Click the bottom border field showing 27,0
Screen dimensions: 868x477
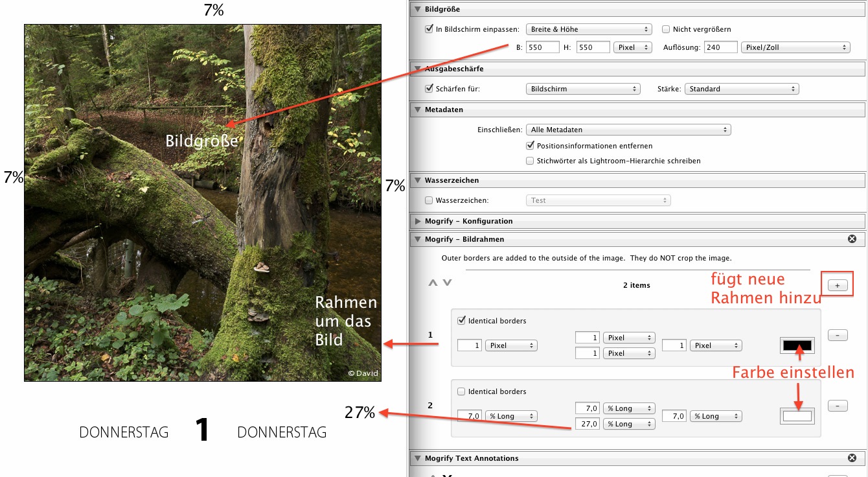click(x=588, y=424)
